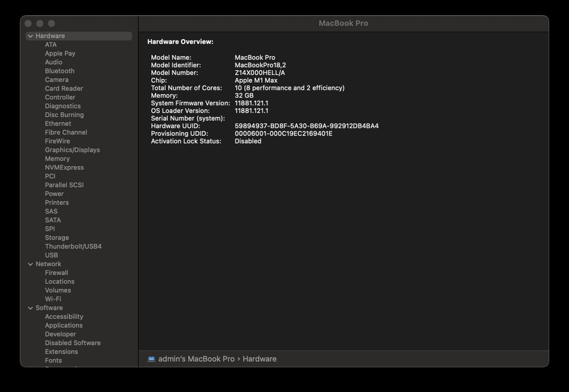The width and height of the screenshot is (569, 392).
Task: Open Memory in the sidebar list
Action: tap(58, 159)
